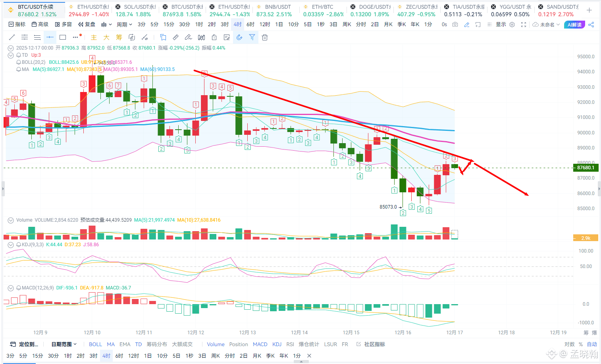Click the hexagon chart settings icon
Image resolution: width=601 pixels, height=364 pixels.
(512, 25)
